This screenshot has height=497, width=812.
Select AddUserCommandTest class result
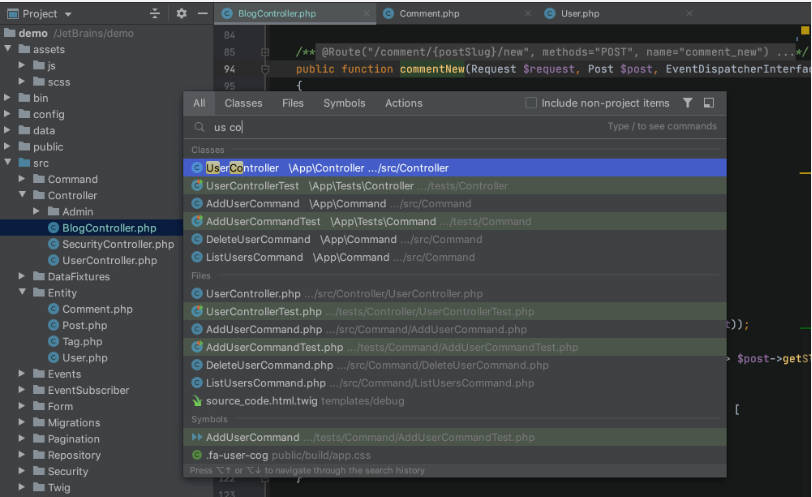point(455,222)
